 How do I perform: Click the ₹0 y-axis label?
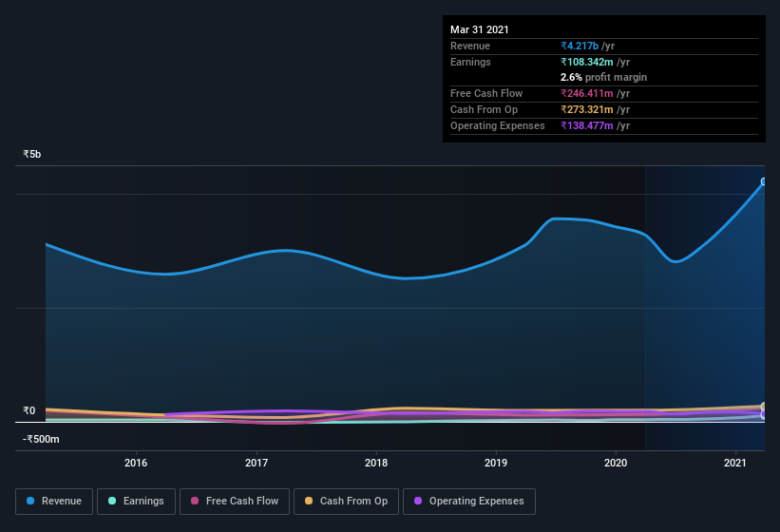pyautogui.click(x=29, y=410)
